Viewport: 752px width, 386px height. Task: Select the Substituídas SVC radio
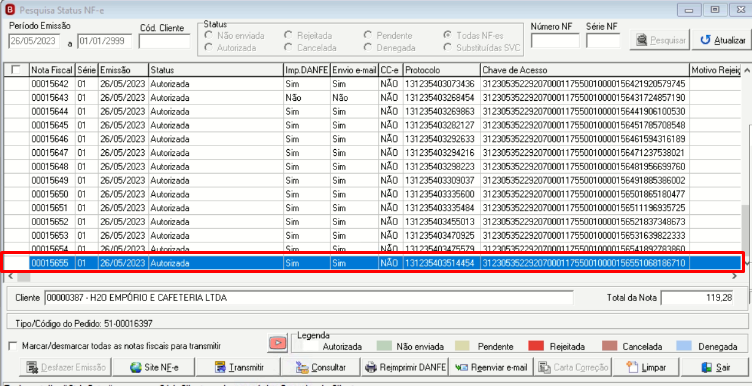[447, 47]
